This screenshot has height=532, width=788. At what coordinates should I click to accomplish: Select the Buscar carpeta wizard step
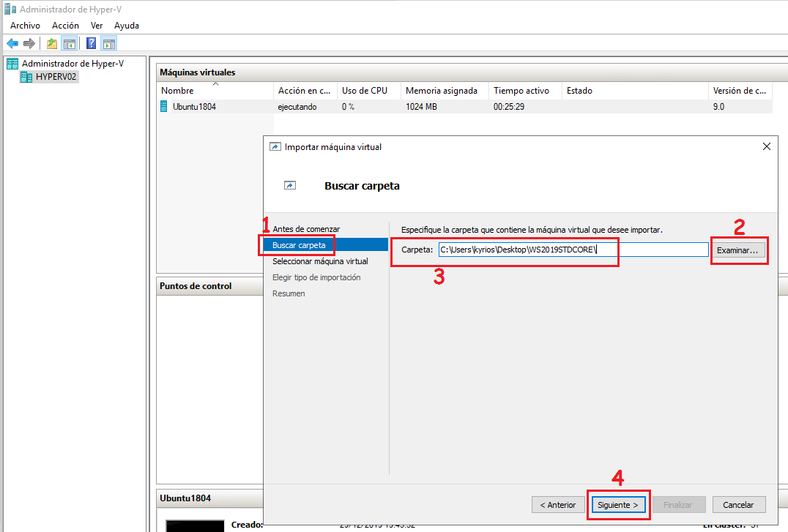(296, 245)
